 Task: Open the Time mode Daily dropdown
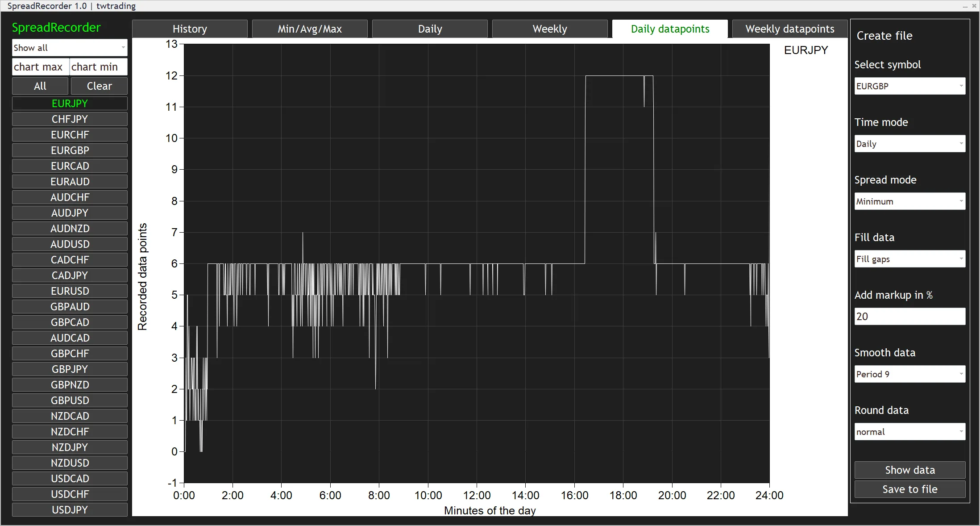910,144
